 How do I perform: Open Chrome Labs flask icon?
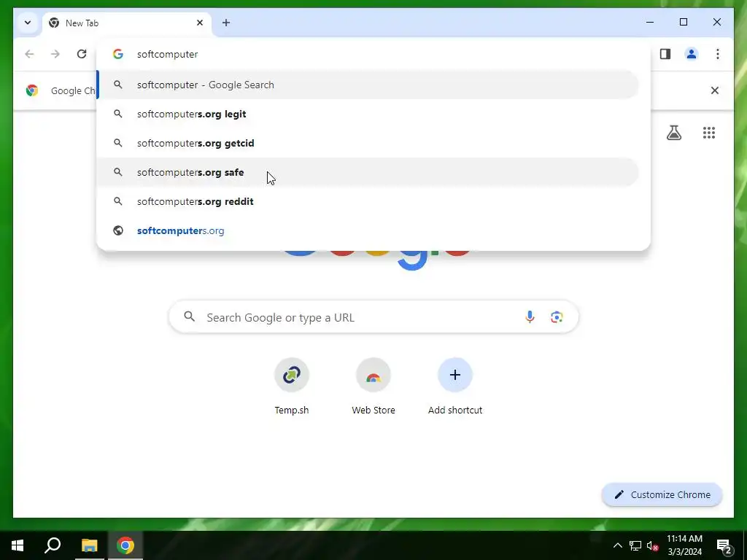[x=673, y=133]
